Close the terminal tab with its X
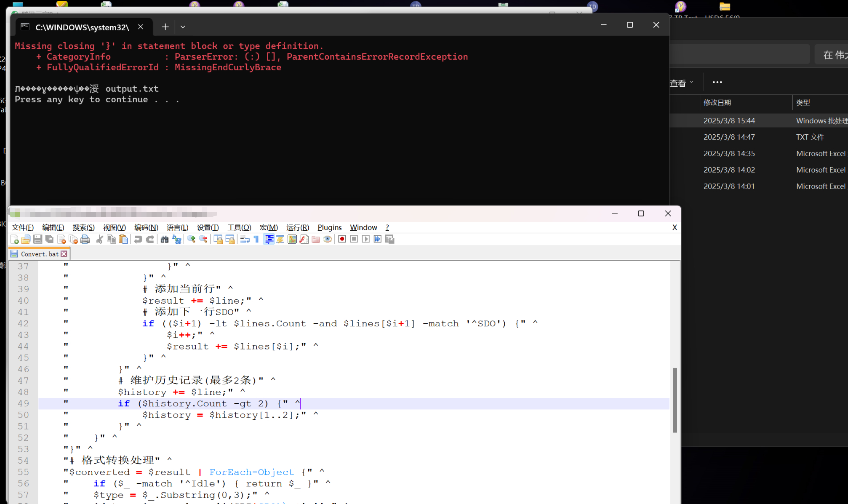Image resolution: width=848 pixels, height=504 pixels. [x=141, y=27]
